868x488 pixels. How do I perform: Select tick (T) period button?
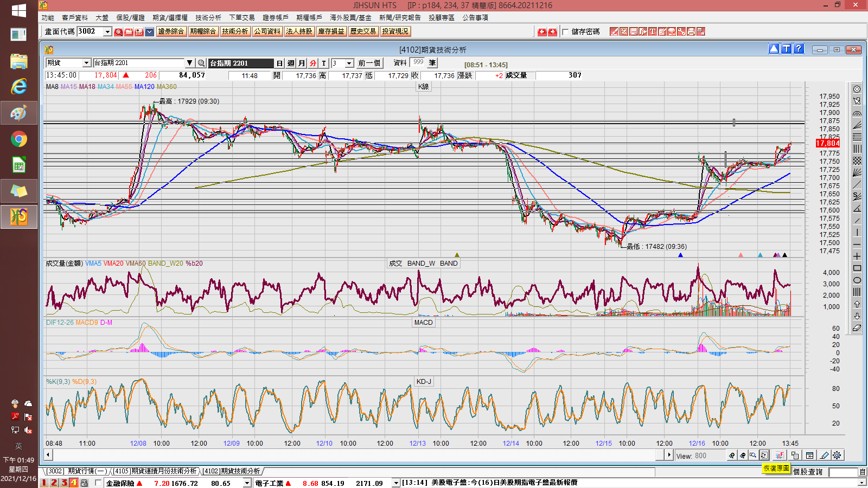tap(324, 63)
